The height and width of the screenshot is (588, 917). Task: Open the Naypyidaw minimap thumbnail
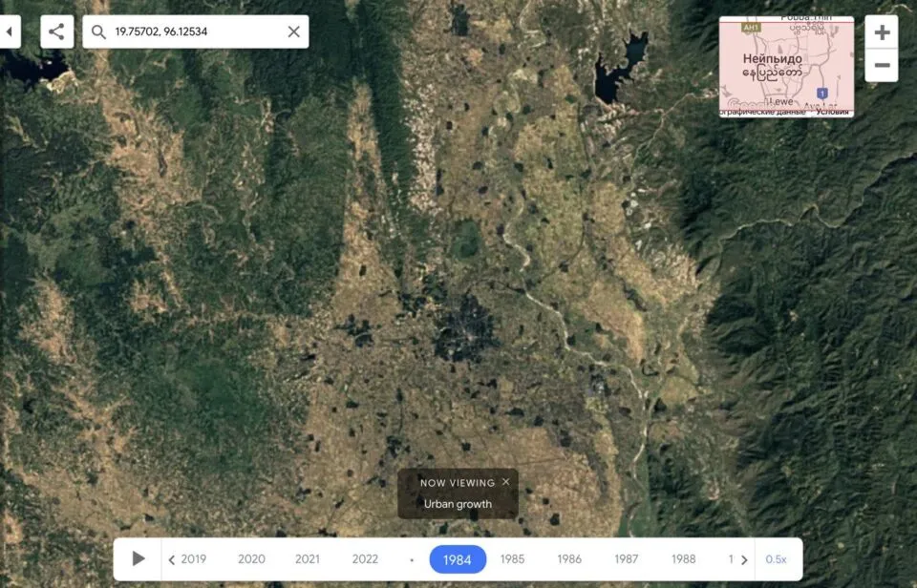[786, 67]
